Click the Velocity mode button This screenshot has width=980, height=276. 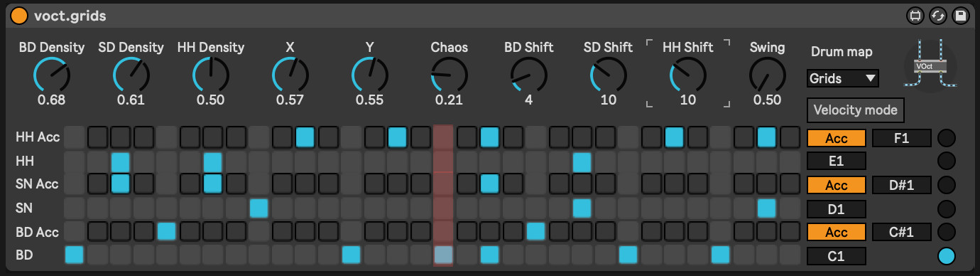855,110
